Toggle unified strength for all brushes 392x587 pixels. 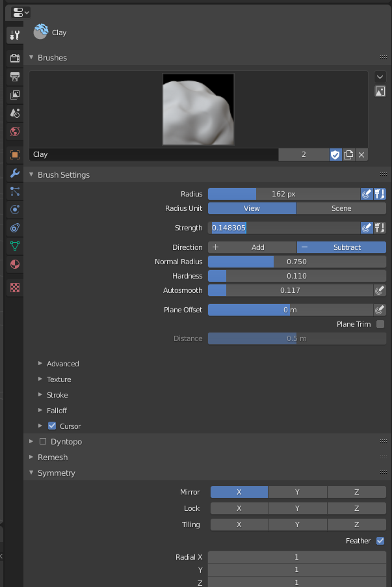pyautogui.click(x=380, y=228)
